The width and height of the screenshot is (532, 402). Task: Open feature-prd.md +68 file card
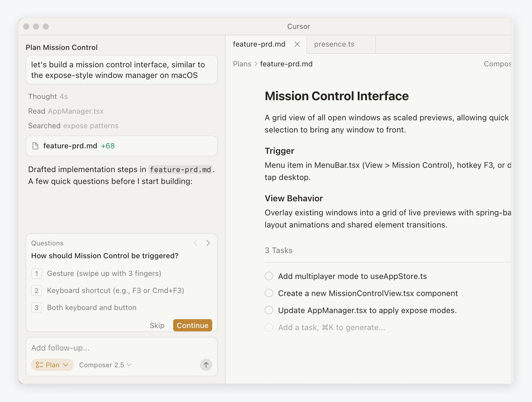pyautogui.click(x=121, y=146)
